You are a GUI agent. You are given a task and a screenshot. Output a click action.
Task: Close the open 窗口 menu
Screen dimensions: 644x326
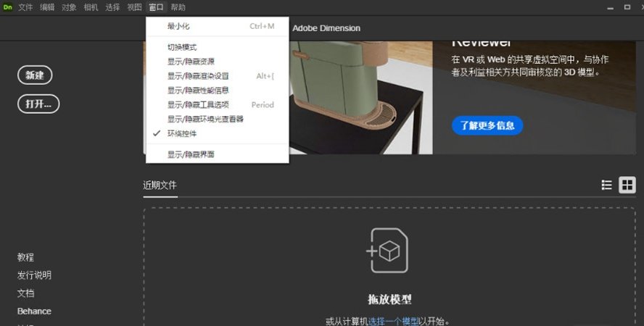point(156,7)
